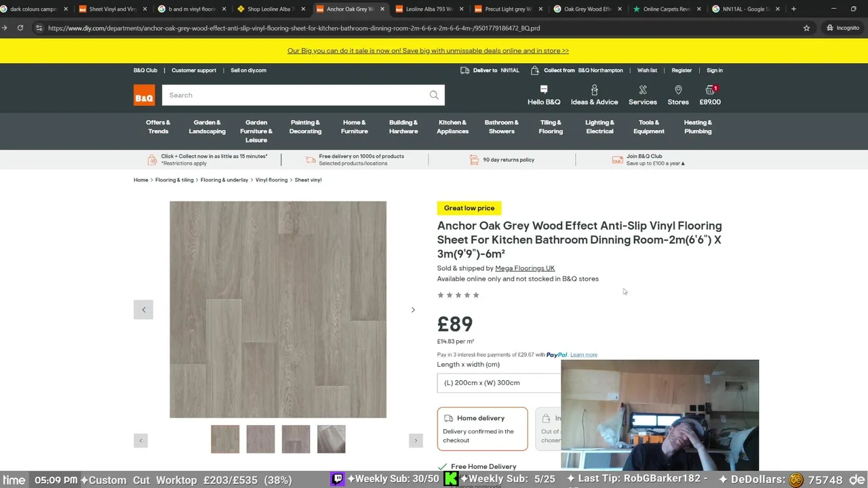868x488 pixels.
Task: Open Lighting & Electrical menu
Action: pos(599,127)
